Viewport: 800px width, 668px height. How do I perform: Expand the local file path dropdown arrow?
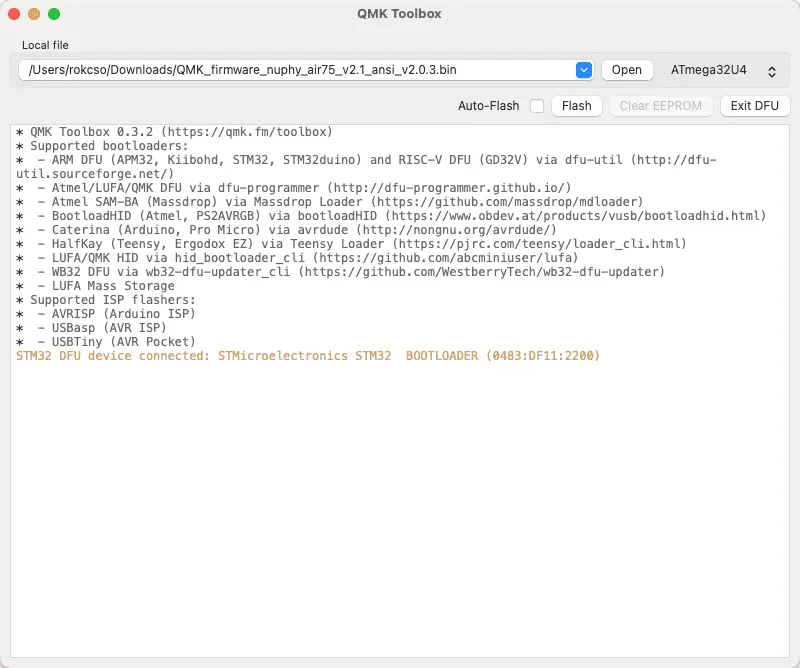click(x=584, y=70)
